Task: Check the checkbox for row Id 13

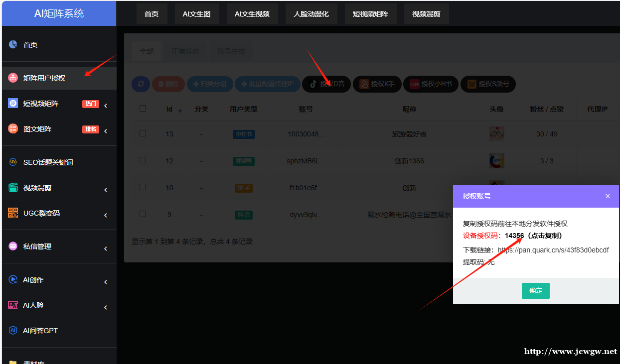Action: pos(143,133)
